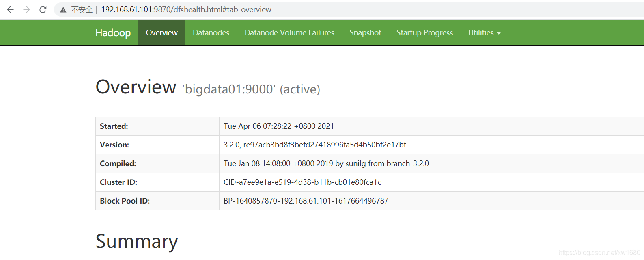Screen dimensions: 644x260
Task: Reload the page with refresh icon
Action: point(43,9)
